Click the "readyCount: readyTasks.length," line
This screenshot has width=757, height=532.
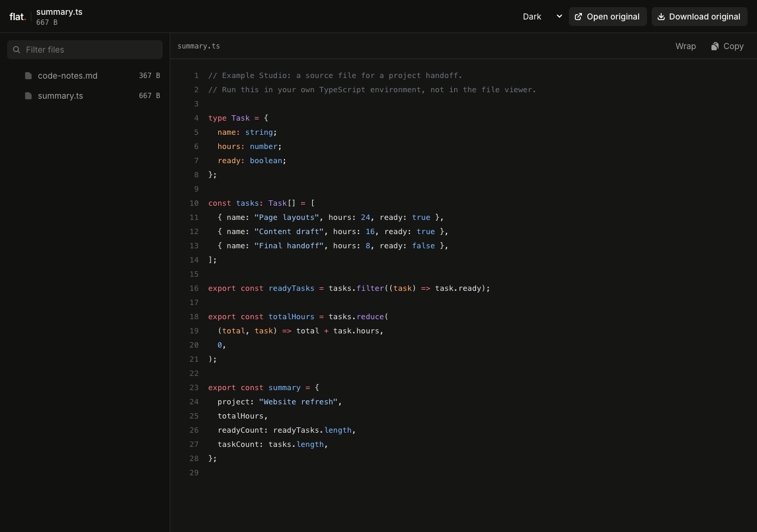pyautogui.click(x=287, y=430)
